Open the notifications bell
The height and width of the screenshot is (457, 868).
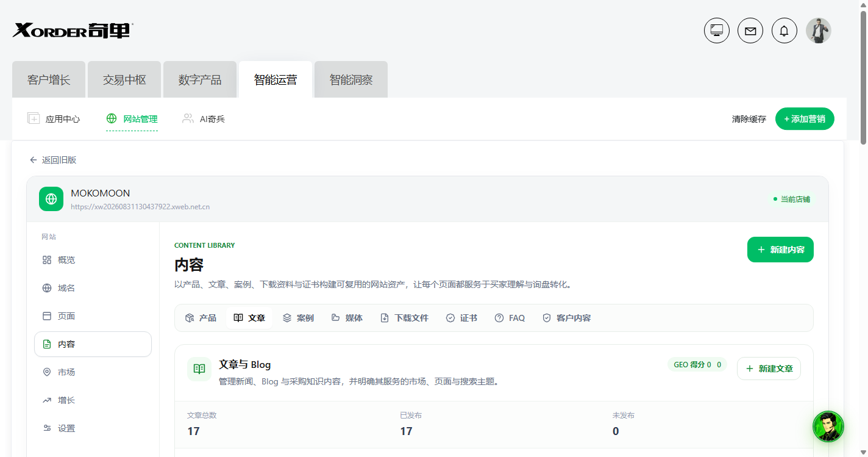[784, 31]
